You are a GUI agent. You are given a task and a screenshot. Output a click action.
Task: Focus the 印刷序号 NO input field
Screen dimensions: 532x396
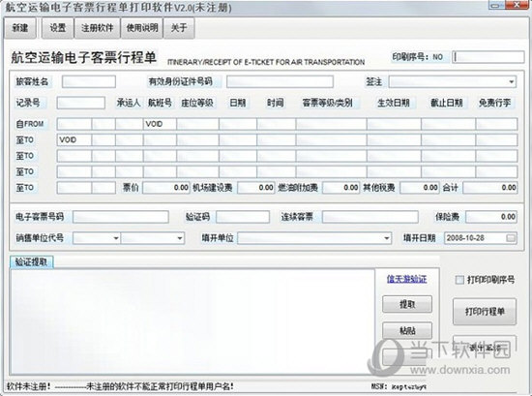point(488,57)
